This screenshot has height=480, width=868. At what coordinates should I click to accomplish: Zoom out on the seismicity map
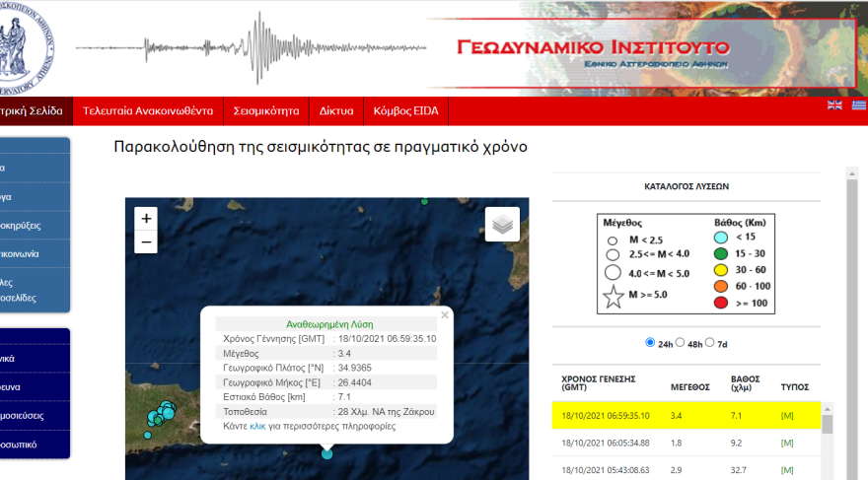[146, 242]
